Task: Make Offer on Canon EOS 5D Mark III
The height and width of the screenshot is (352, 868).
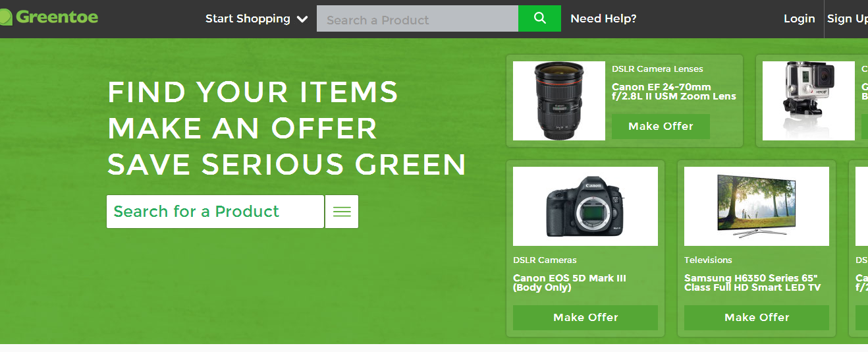Action: pyautogui.click(x=585, y=318)
